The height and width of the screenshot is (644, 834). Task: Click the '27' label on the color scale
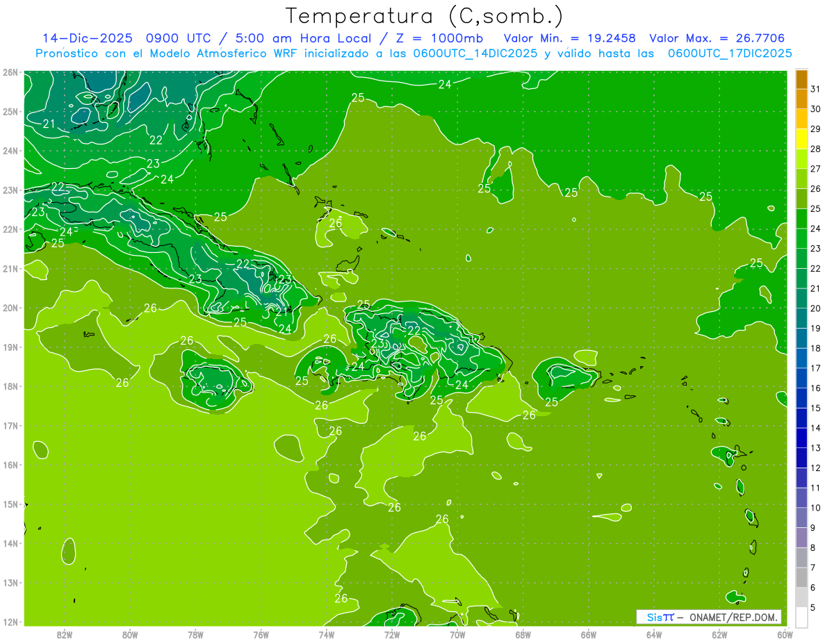tap(815, 169)
